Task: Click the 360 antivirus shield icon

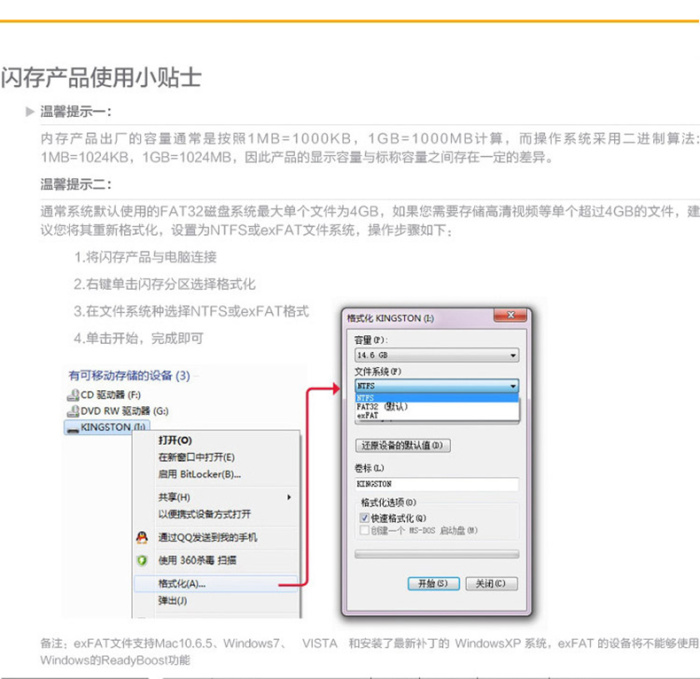Action: [x=142, y=560]
